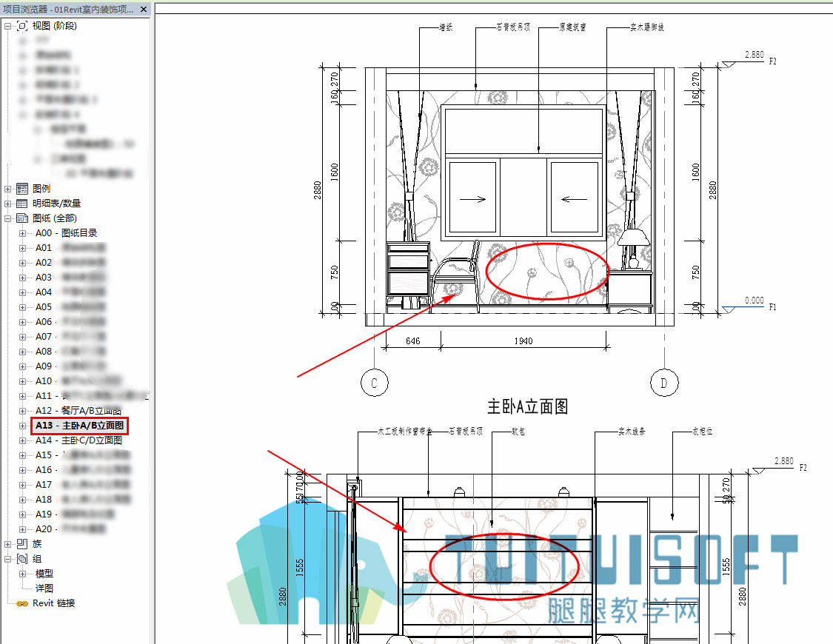Image resolution: width=833 pixels, height=644 pixels.
Task: Select the 图例 tree item
Action: click(x=41, y=189)
